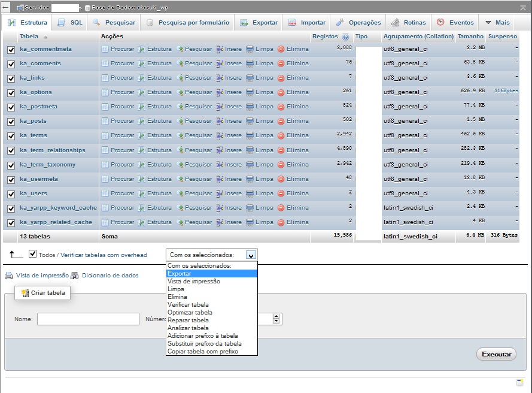
Task: Click Pesquisar icon for ka_term_taxonomy row
Action: click(180, 165)
